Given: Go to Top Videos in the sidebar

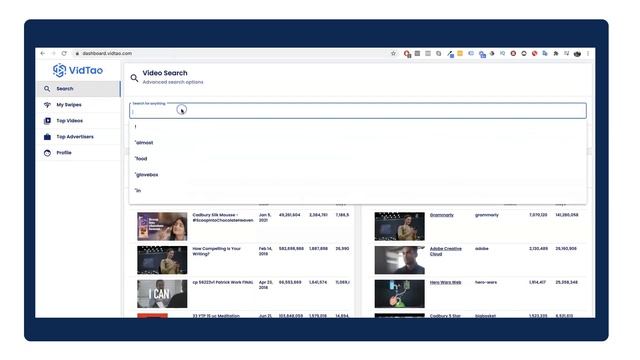Looking at the screenshot, I should 78,121.
